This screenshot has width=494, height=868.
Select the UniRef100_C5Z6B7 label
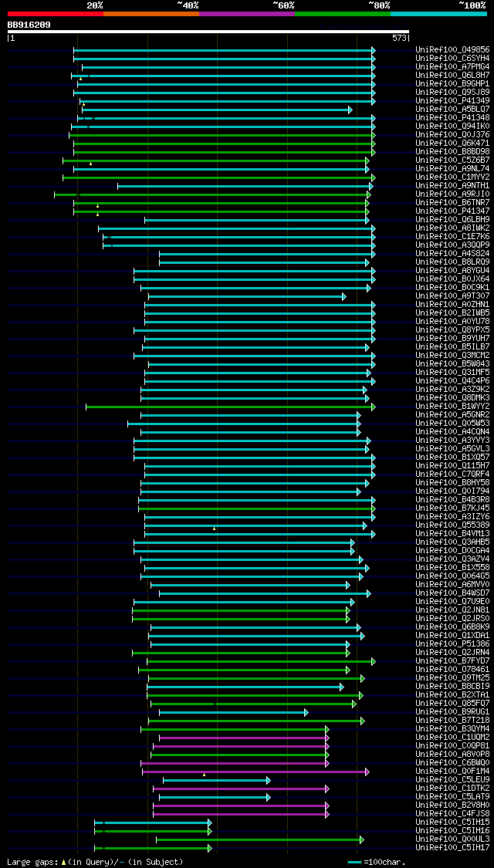pyautogui.click(x=452, y=160)
